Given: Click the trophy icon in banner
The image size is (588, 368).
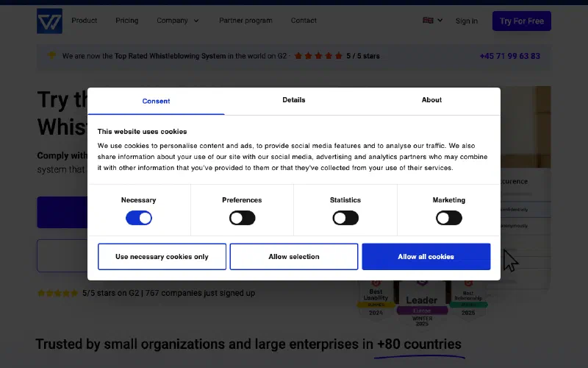Looking at the screenshot, I should [x=52, y=55].
